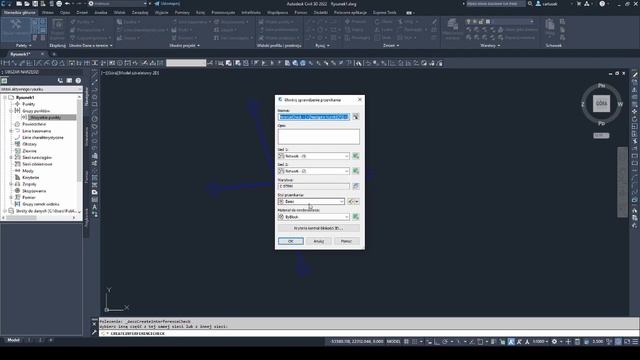This screenshot has height=360, width=640.
Task: Open status bar customization menu icon
Action: coord(635,342)
